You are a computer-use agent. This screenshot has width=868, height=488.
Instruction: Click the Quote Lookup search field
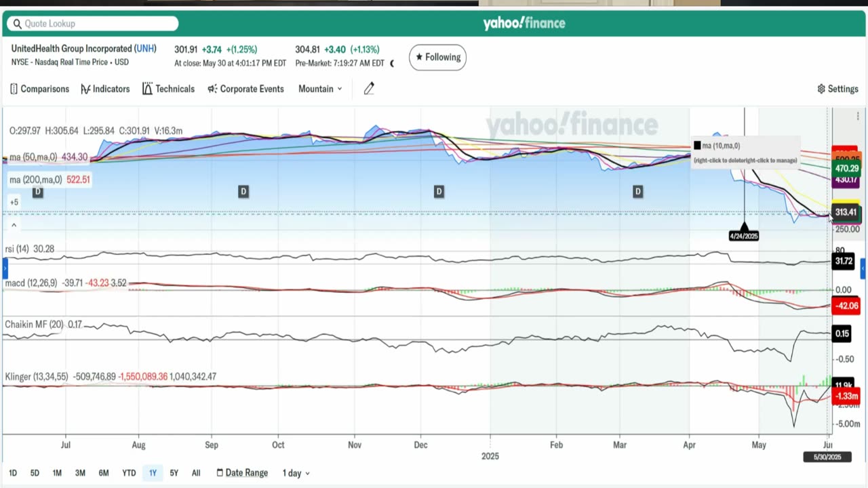[x=93, y=24]
